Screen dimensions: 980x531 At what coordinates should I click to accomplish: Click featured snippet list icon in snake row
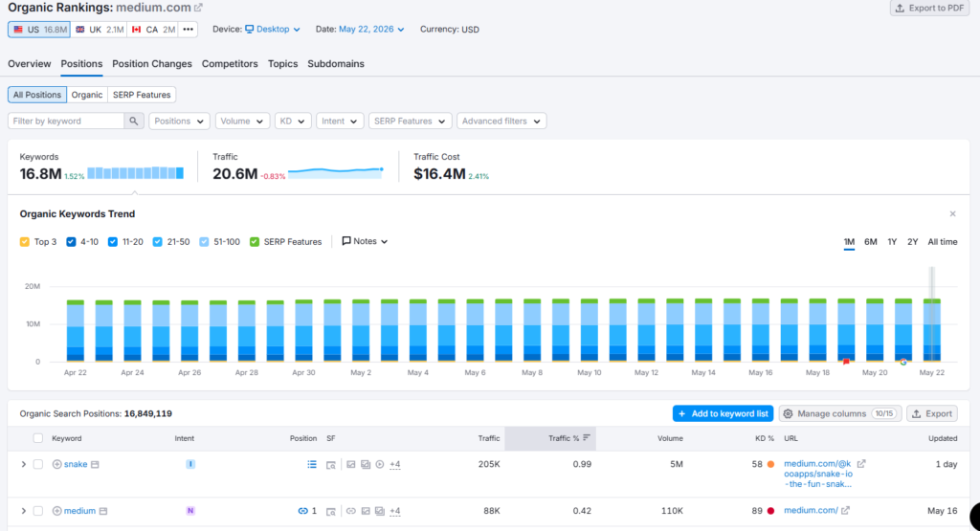click(312, 464)
